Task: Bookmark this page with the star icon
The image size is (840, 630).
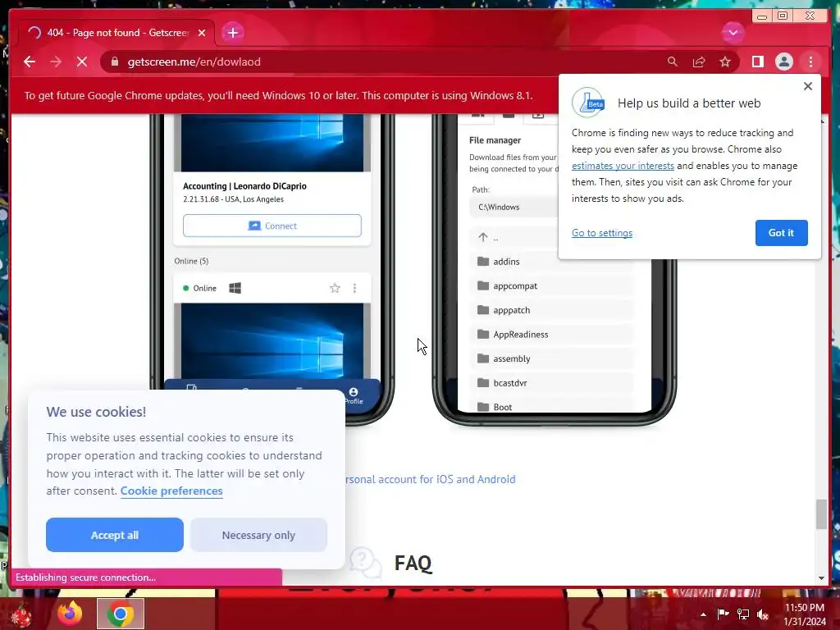Action: [x=725, y=62]
